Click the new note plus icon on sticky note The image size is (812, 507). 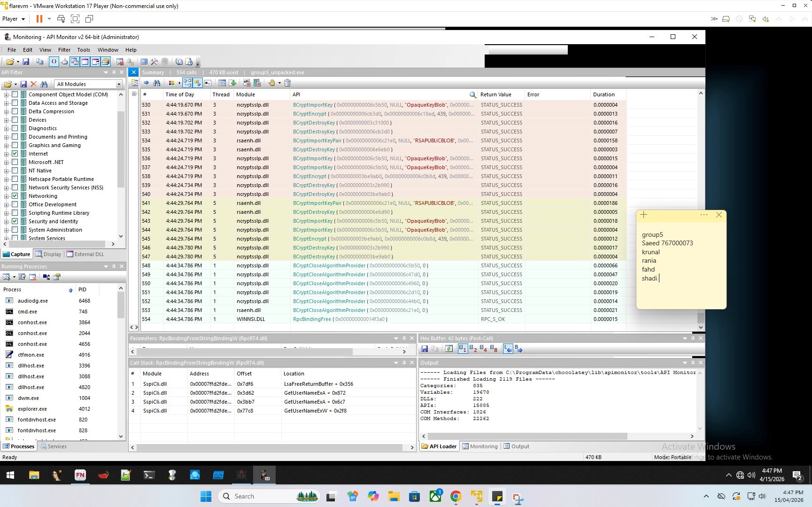click(643, 215)
